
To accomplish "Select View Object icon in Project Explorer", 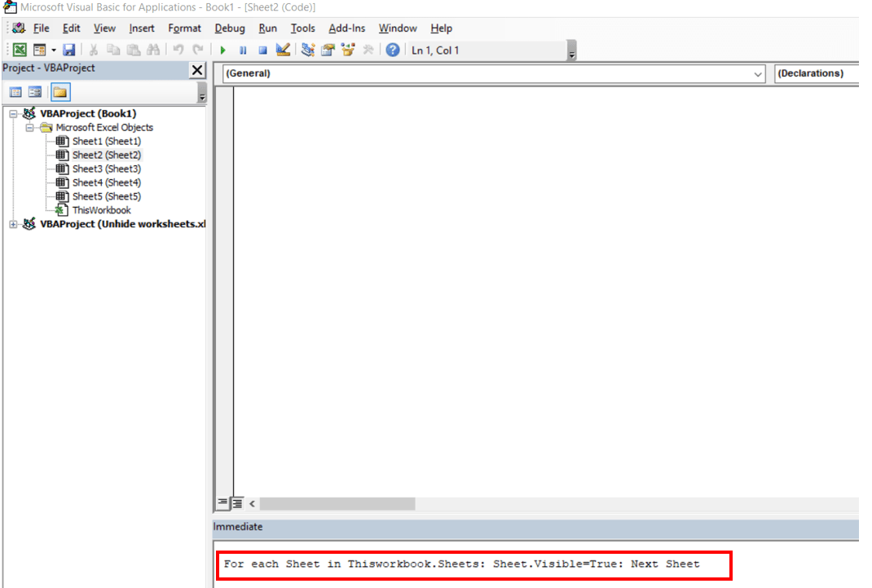I will tap(33, 91).
